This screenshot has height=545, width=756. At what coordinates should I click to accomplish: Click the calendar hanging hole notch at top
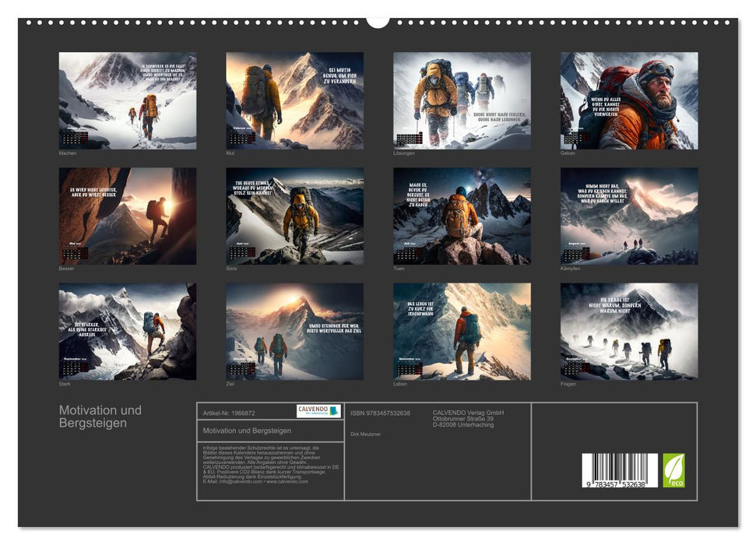point(378,21)
